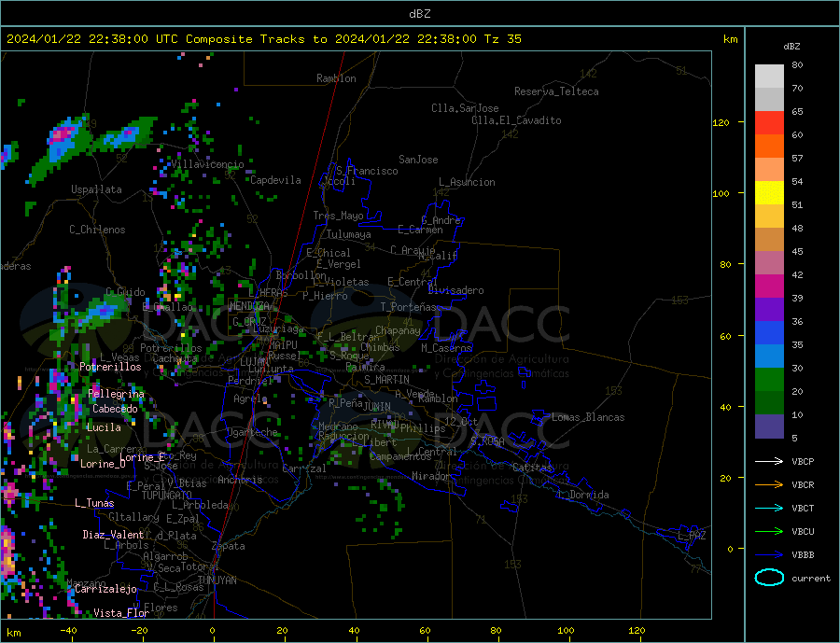840x643 pixels.
Task: Click the Cabecedo place label
Action: tap(115, 409)
